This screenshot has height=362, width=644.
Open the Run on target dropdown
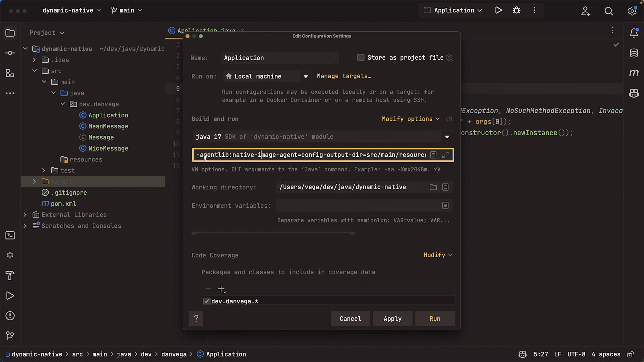[306, 76]
